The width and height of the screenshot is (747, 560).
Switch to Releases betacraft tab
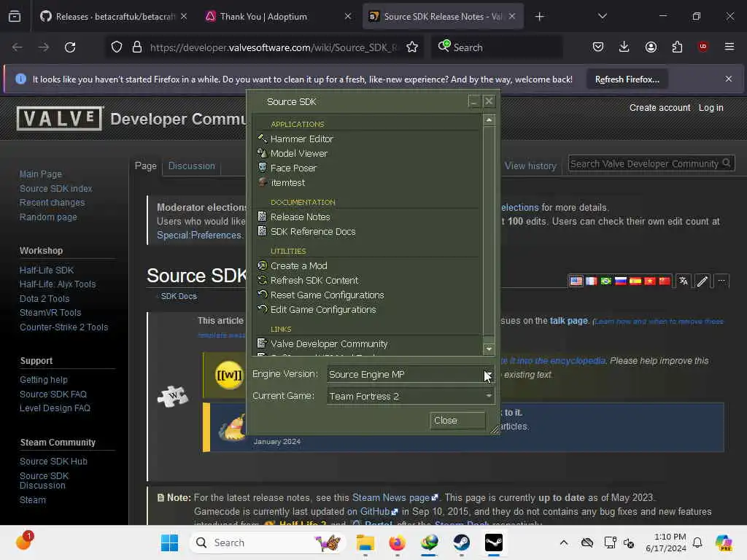pos(114,17)
